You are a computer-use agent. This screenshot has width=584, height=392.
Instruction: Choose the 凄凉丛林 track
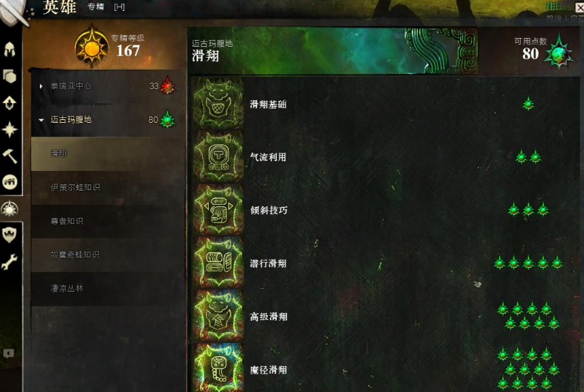[x=108, y=288]
